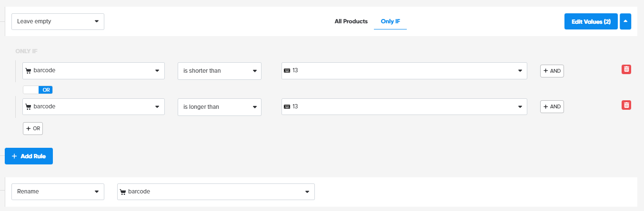
Task: Click the keyboard icon in the first value field
Action: coord(287,71)
